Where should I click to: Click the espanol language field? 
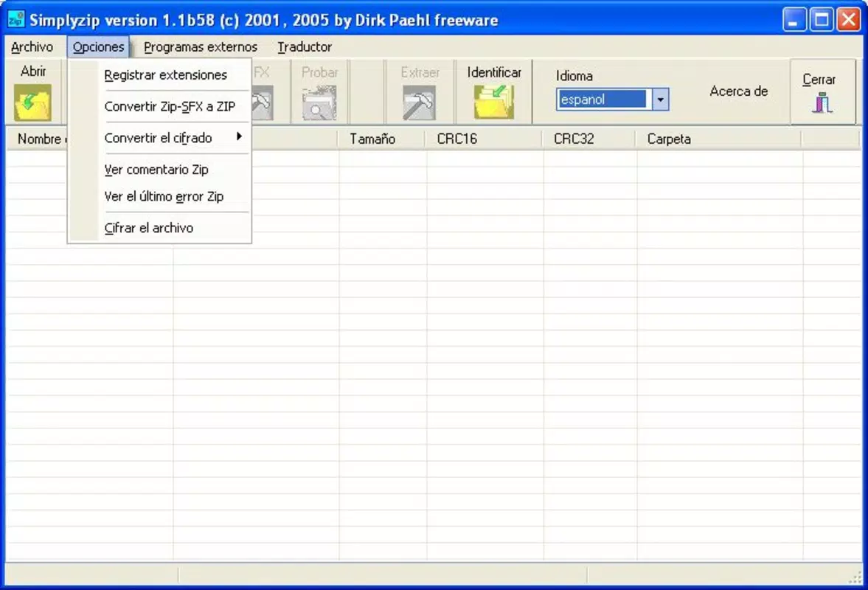click(x=603, y=100)
